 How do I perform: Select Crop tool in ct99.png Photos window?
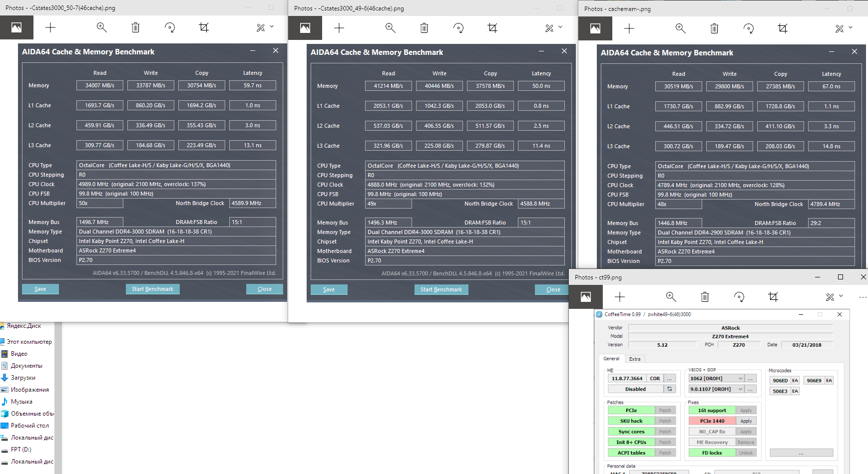pyautogui.click(x=773, y=297)
